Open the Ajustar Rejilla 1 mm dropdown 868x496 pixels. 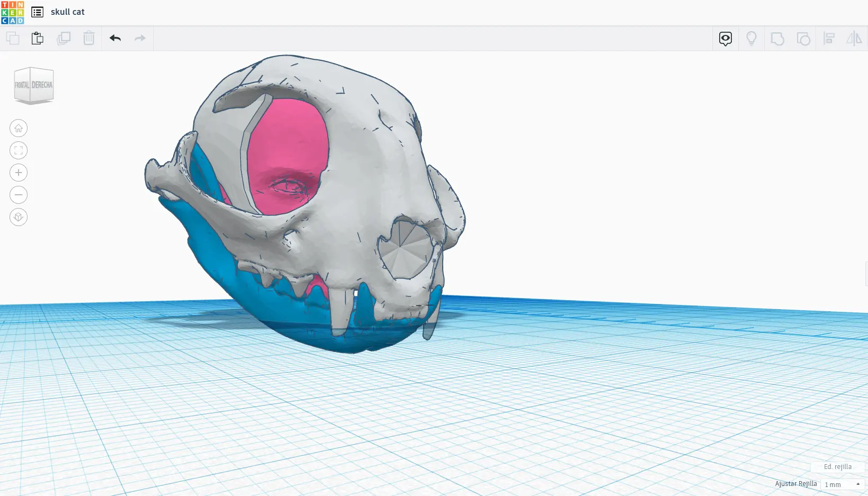[x=842, y=484]
